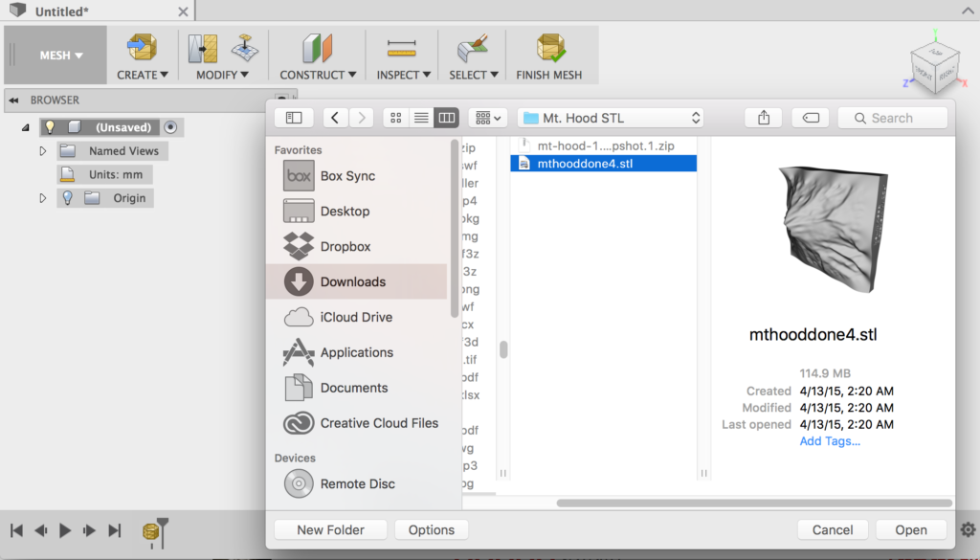This screenshot has width=980, height=560.
Task: Expand the Named Views node
Action: click(x=42, y=151)
